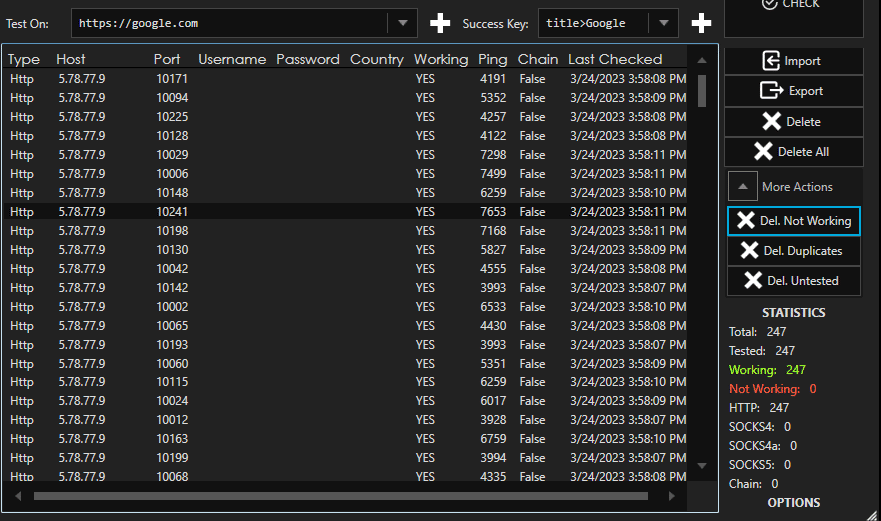Click the vertical scrollbar thumb
881x521 pixels.
click(702, 90)
